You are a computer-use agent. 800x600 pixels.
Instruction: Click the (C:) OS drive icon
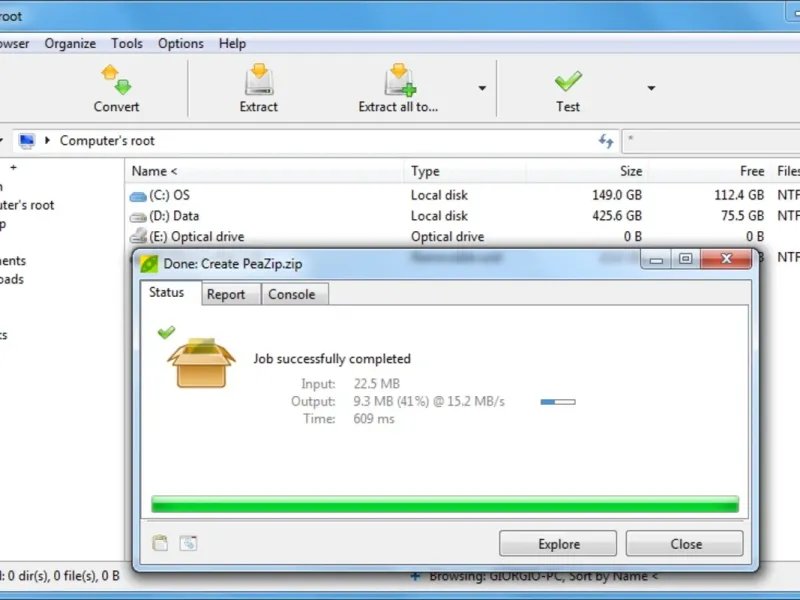138,196
